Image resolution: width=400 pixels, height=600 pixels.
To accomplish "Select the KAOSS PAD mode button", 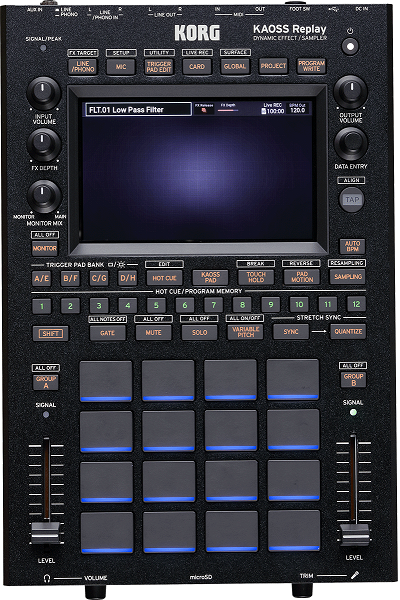I will point(211,277).
